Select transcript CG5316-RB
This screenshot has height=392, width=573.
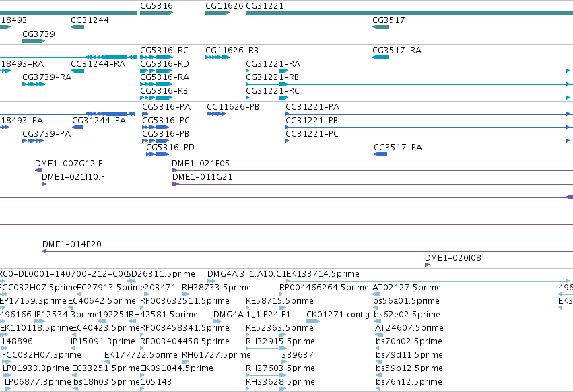[164, 91]
